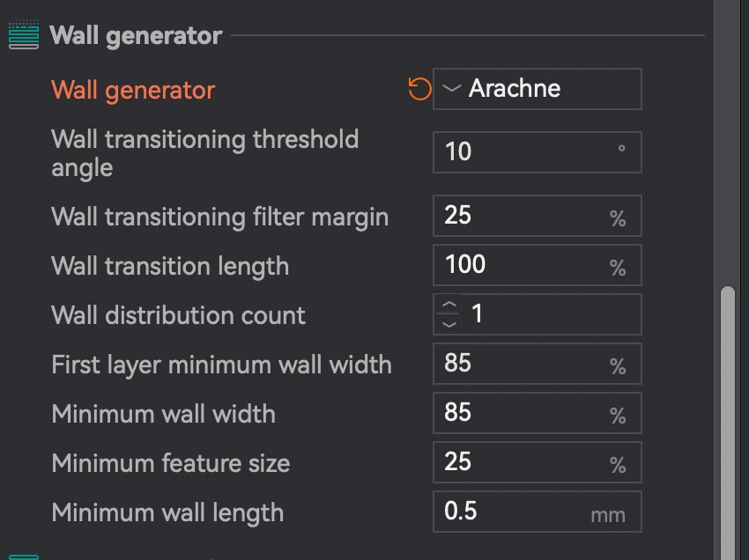Select the Minimum wall width input
Screen dimensions: 749x560
[x=525, y=413]
